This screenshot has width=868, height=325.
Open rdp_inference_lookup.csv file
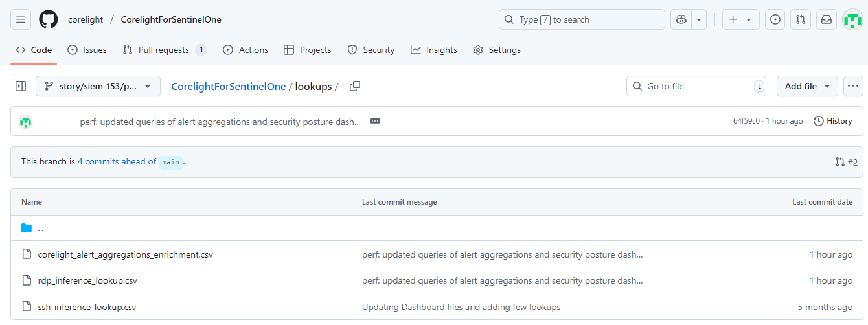coord(87,280)
